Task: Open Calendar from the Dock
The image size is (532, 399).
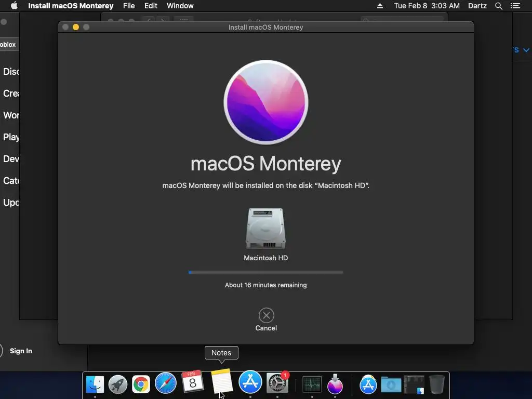Action: [x=192, y=381]
